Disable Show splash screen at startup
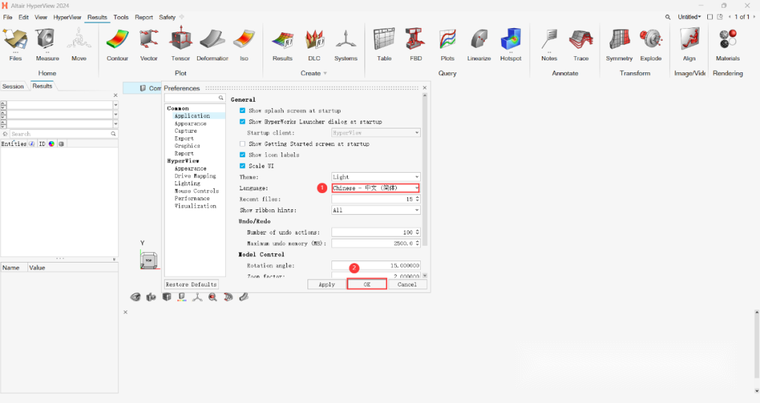Image resolution: width=760 pixels, height=403 pixels. 242,111
